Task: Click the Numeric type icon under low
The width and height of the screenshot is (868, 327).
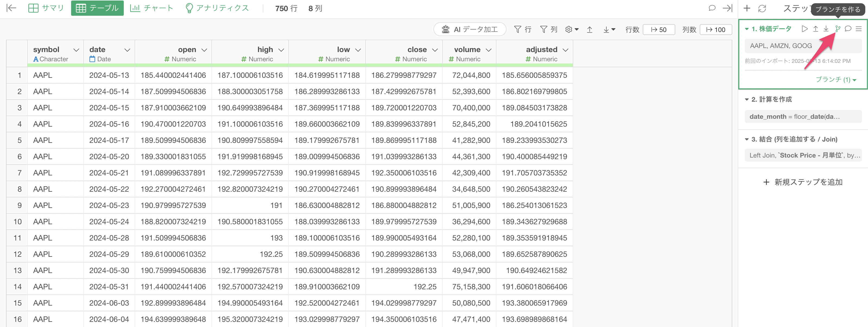Action: tap(321, 59)
